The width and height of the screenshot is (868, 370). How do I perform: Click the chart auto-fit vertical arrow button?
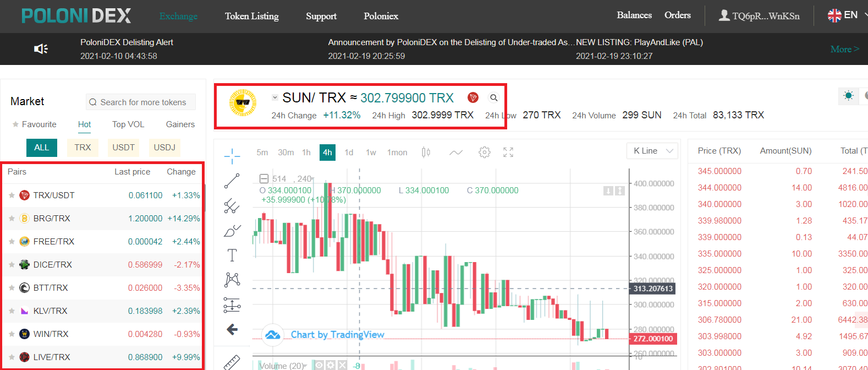[x=620, y=191]
